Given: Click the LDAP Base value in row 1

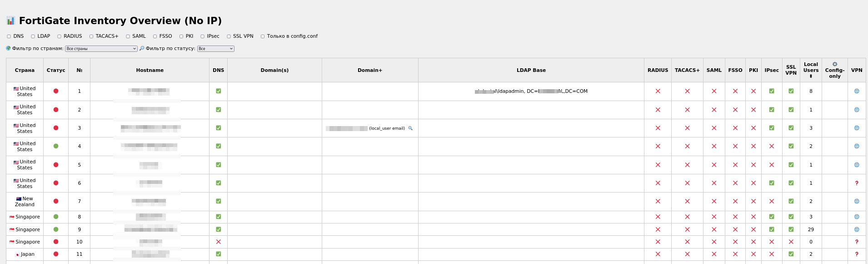Looking at the screenshot, I should coord(530,91).
